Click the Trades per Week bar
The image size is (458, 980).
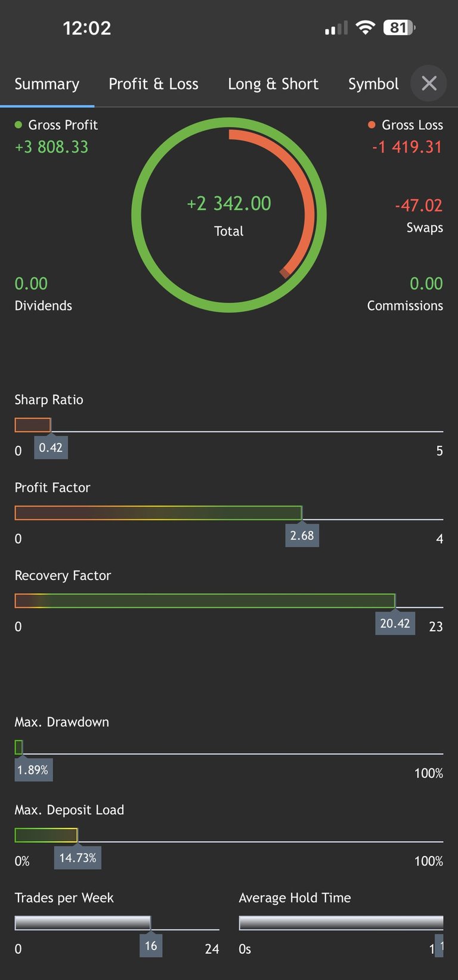click(x=82, y=923)
